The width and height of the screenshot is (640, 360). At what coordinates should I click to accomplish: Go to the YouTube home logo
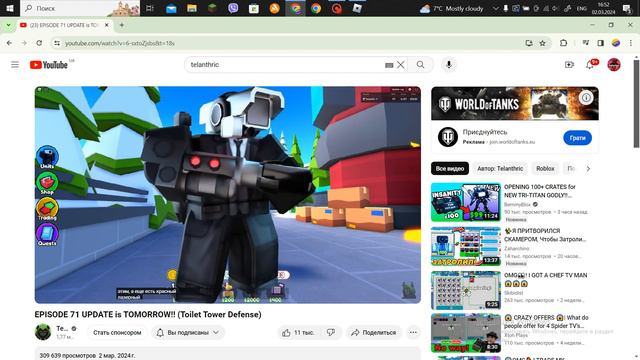tap(49, 65)
